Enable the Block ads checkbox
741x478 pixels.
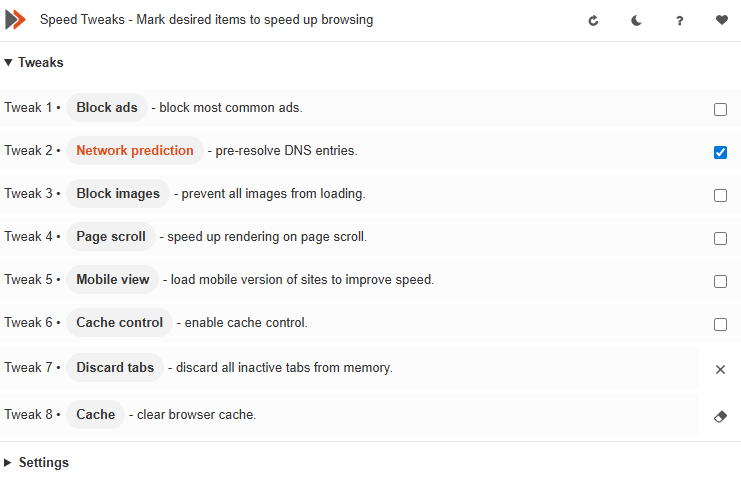(x=720, y=109)
